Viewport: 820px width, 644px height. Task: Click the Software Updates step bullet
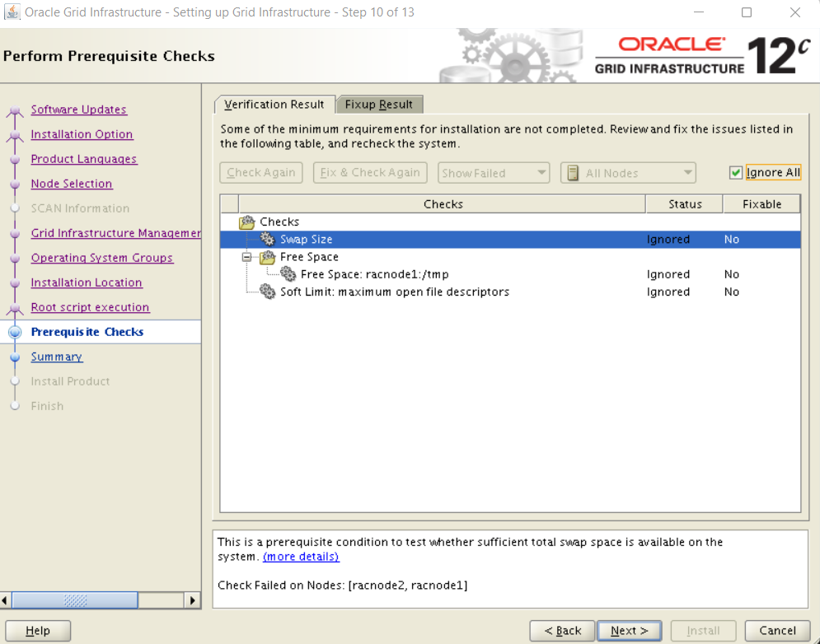click(x=15, y=110)
